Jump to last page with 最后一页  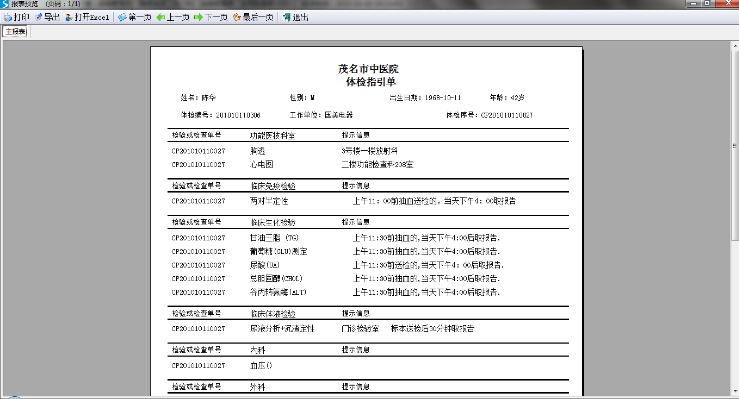pyautogui.click(x=253, y=17)
